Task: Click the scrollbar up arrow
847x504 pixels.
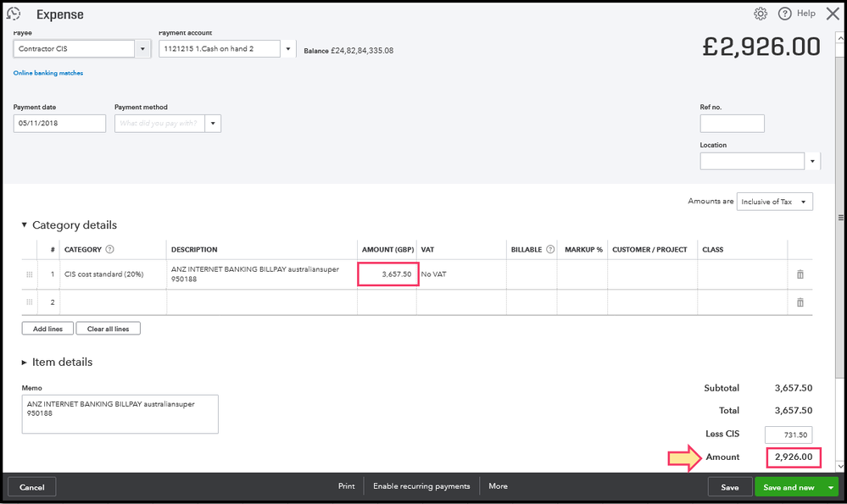Action: tap(840, 38)
